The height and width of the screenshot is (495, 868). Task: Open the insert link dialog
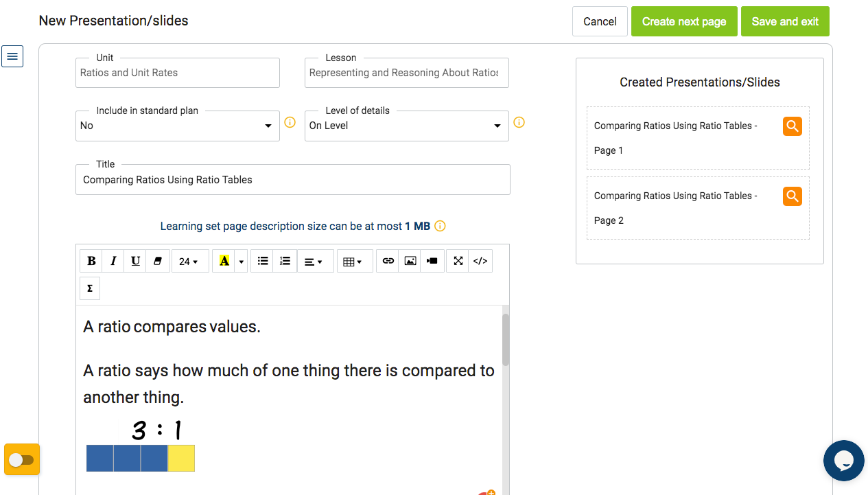(x=388, y=261)
